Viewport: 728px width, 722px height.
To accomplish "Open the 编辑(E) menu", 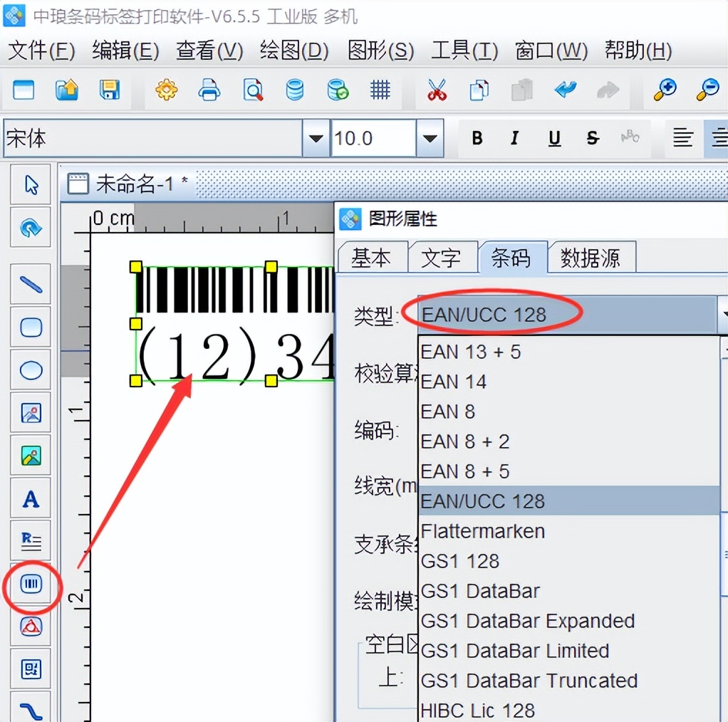I will (x=126, y=50).
